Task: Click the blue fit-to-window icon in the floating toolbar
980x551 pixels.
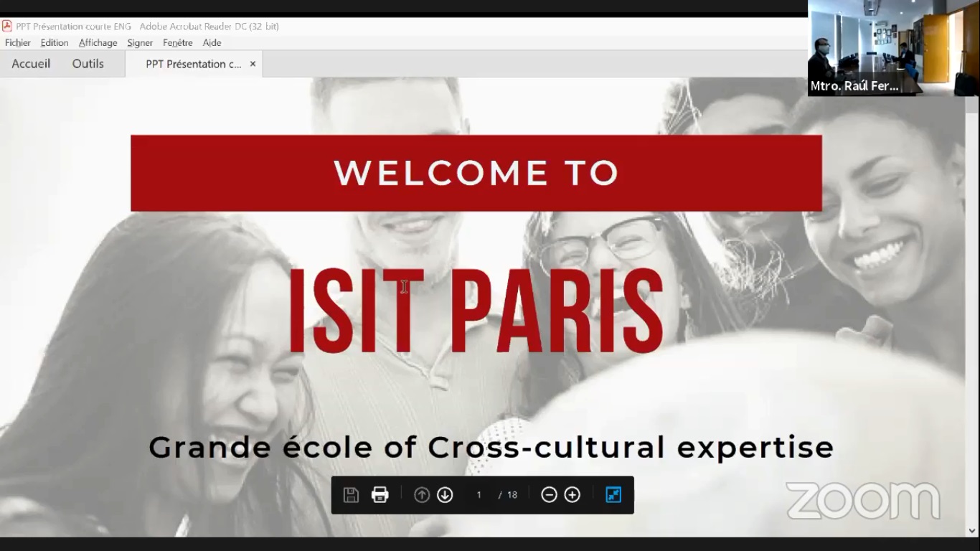Action: point(613,495)
